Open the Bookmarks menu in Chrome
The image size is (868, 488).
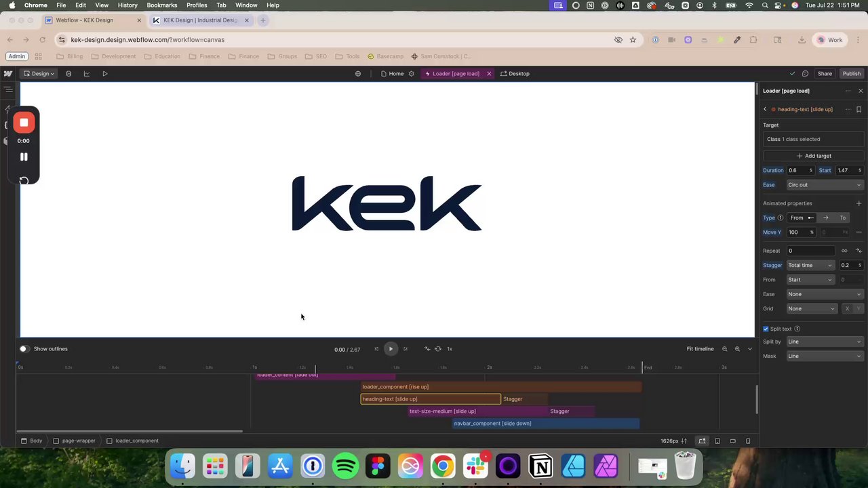tap(162, 5)
